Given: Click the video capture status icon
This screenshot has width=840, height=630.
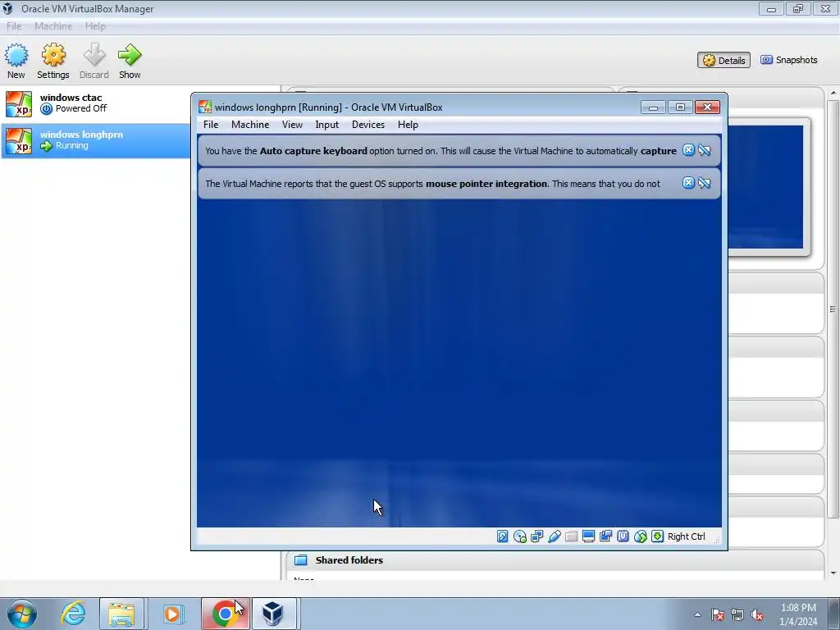Looking at the screenshot, I should point(606,536).
